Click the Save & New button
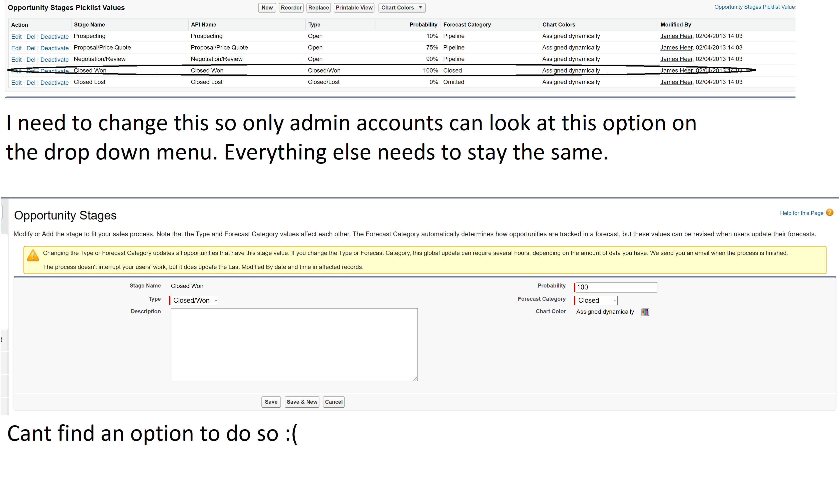Screen dimensions: 839x504 tap(302, 402)
